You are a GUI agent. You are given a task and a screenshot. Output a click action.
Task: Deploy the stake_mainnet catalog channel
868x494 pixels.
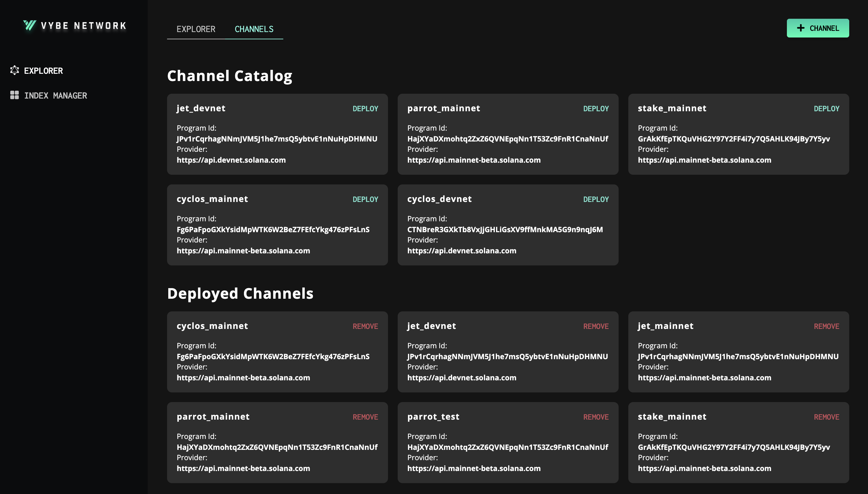click(826, 109)
